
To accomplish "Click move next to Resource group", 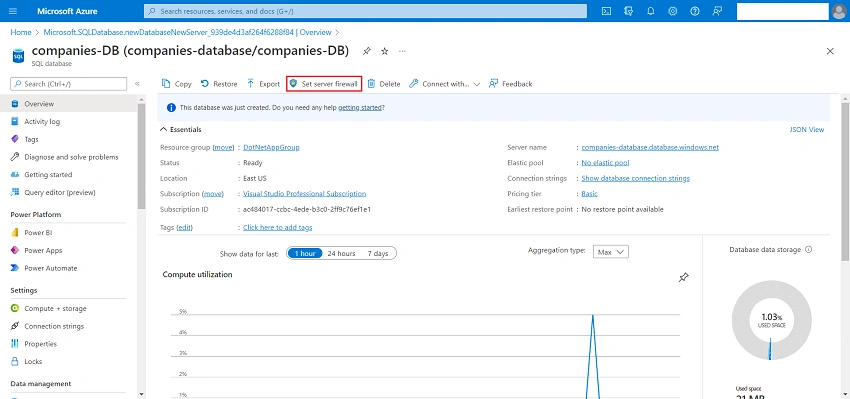I will tap(223, 147).
